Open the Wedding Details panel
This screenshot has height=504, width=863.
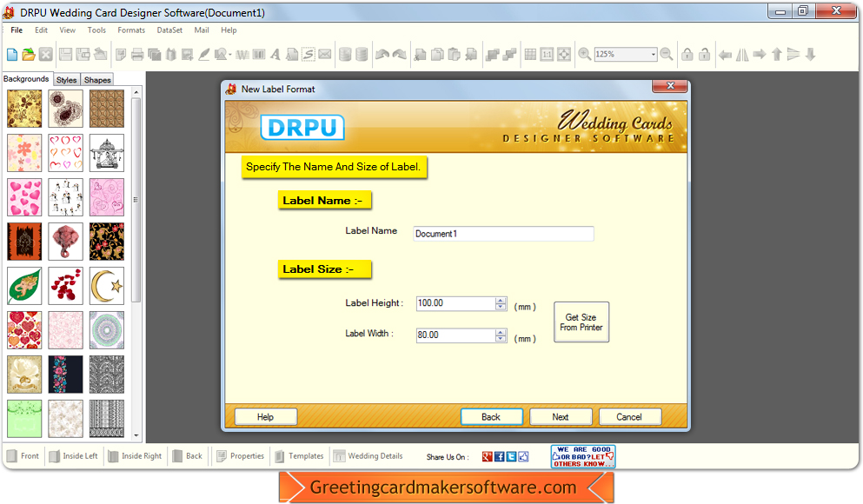click(x=368, y=456)
